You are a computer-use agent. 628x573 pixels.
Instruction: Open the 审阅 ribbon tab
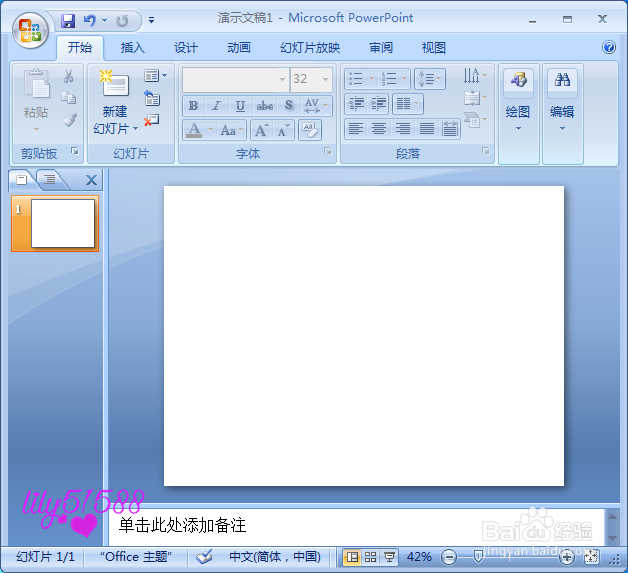click(381, 48)
